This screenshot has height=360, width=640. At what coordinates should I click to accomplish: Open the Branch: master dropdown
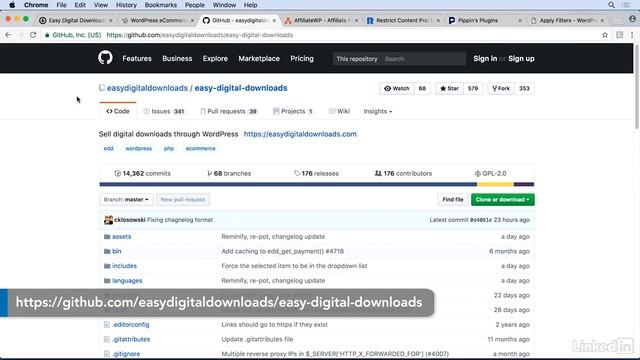tap(126, 200)
